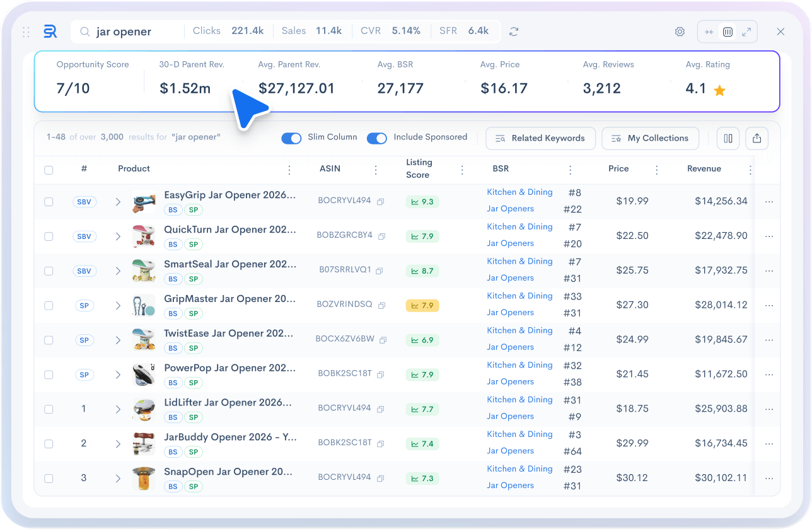Open row options for QuickTurn Jar Opener

768,236
